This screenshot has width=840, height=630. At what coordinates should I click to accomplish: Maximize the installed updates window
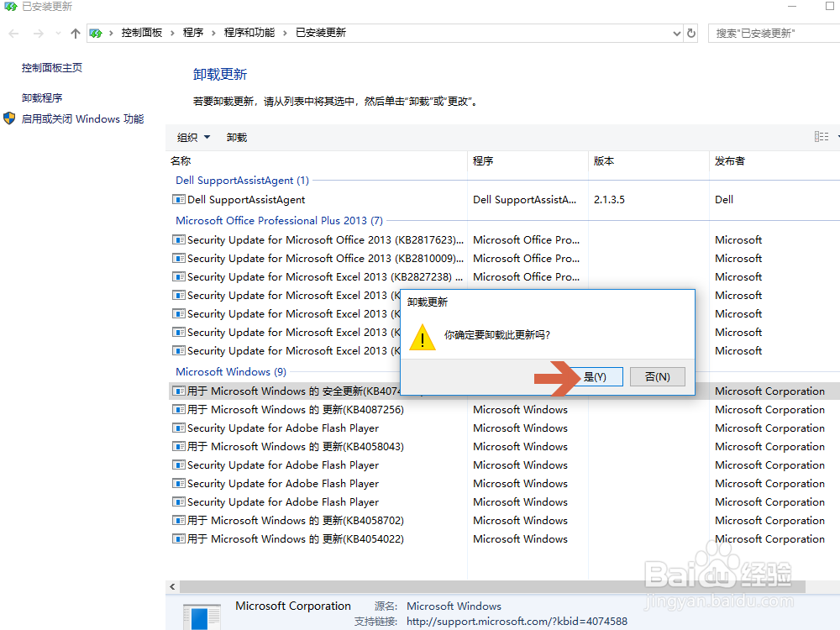(831, 7)
